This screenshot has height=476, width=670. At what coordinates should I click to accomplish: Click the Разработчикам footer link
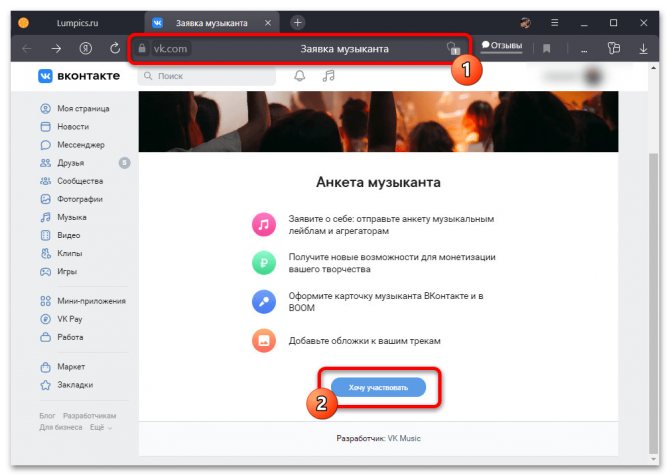pyautogui.click(x=89, y=416)
